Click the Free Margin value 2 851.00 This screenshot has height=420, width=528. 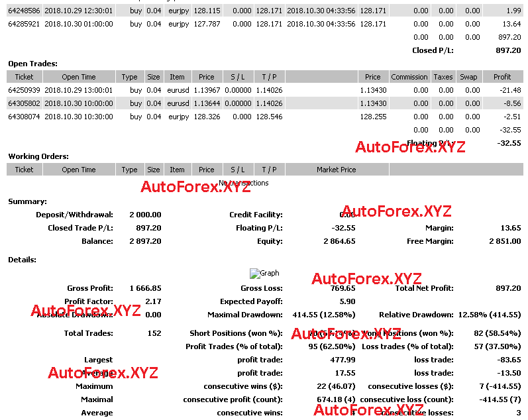[x=505, y=241]
